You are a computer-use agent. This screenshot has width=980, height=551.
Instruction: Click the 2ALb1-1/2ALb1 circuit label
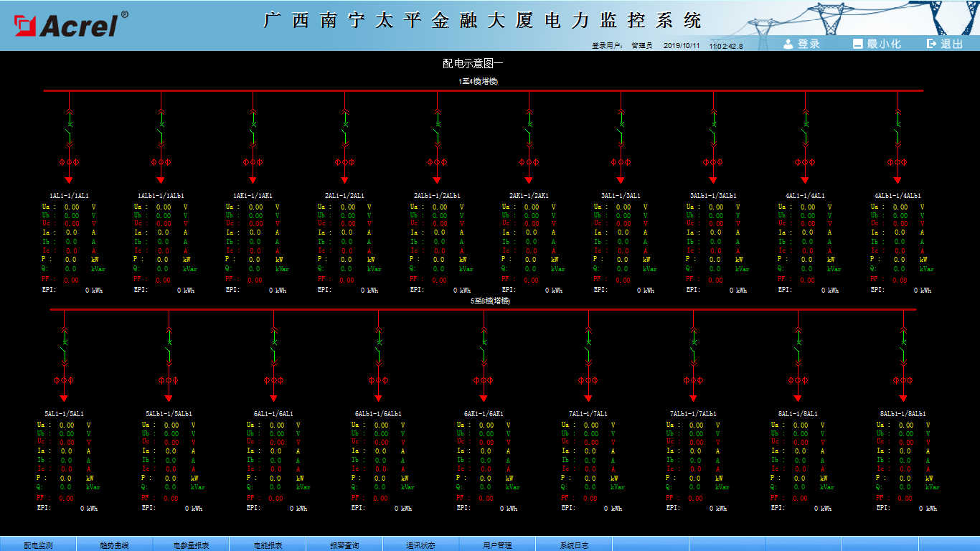437,195
